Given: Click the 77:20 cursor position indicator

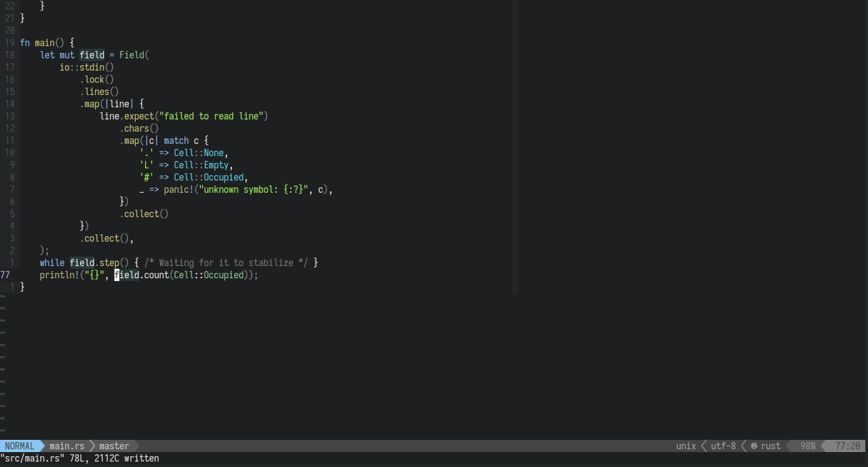Looking at the screenshot, I should [x=848, y=446].
